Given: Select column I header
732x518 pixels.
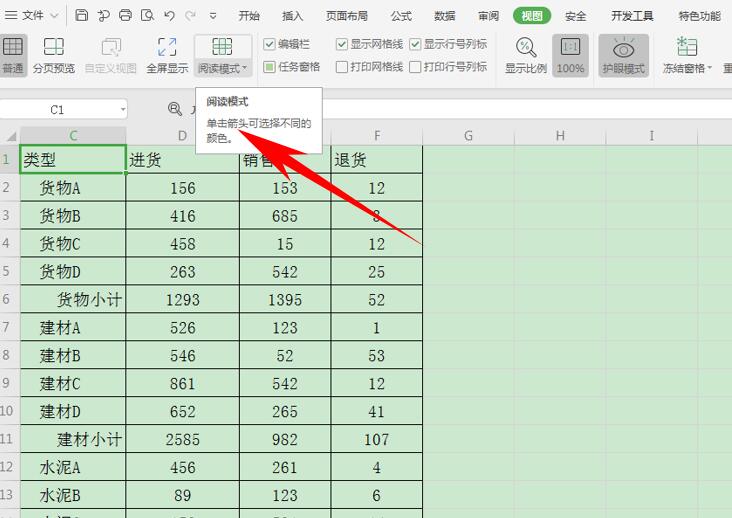Looking at the screenshot, I should coord(652,136).
